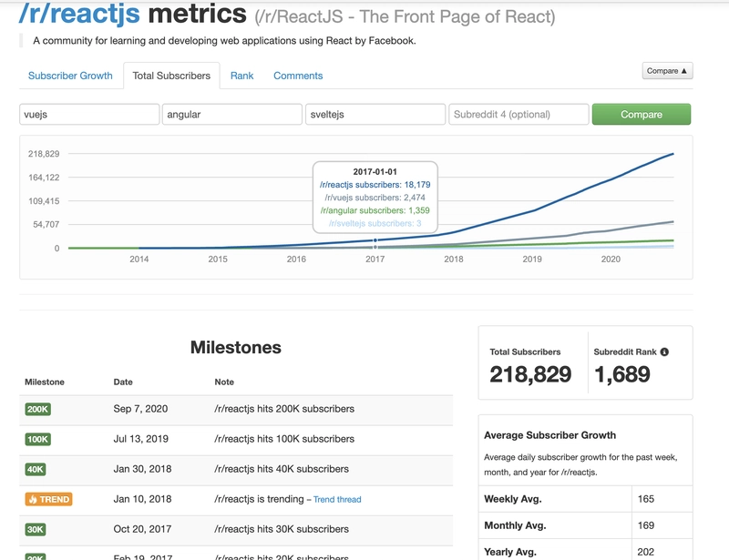Click the Weekly Avg. value 165
Screen dimensions: 729x560
(x=646, y=499)
